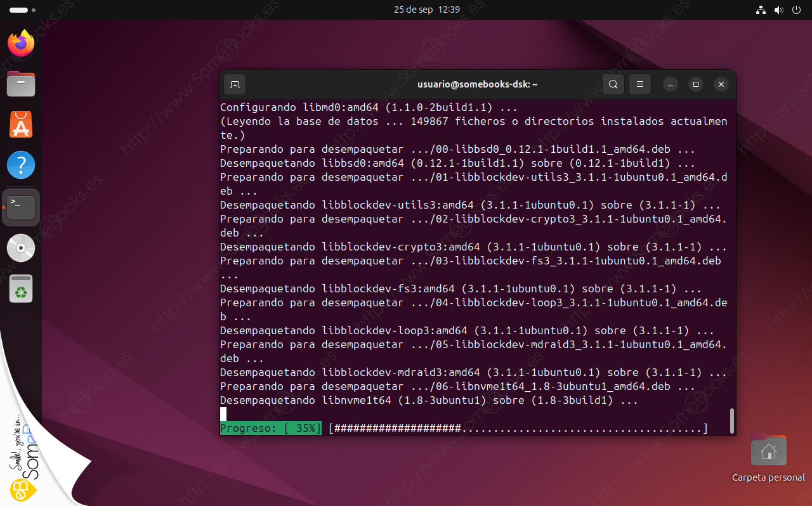This screenshot has width=812, height=506.
Task: Open Carpeta personal desktop folder
Action: click(768, 451)
